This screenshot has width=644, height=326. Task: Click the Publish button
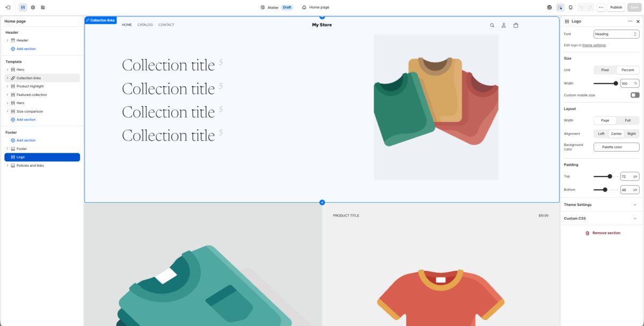616,8
